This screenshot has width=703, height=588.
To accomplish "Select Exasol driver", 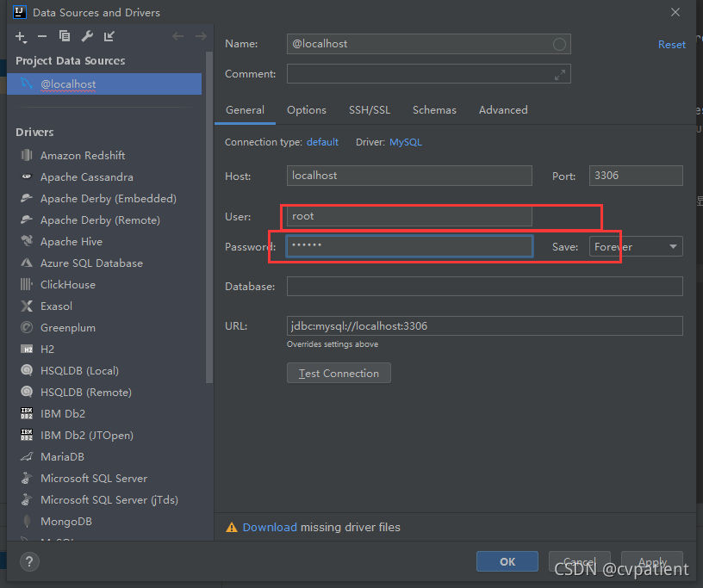I will pos(105,306).
